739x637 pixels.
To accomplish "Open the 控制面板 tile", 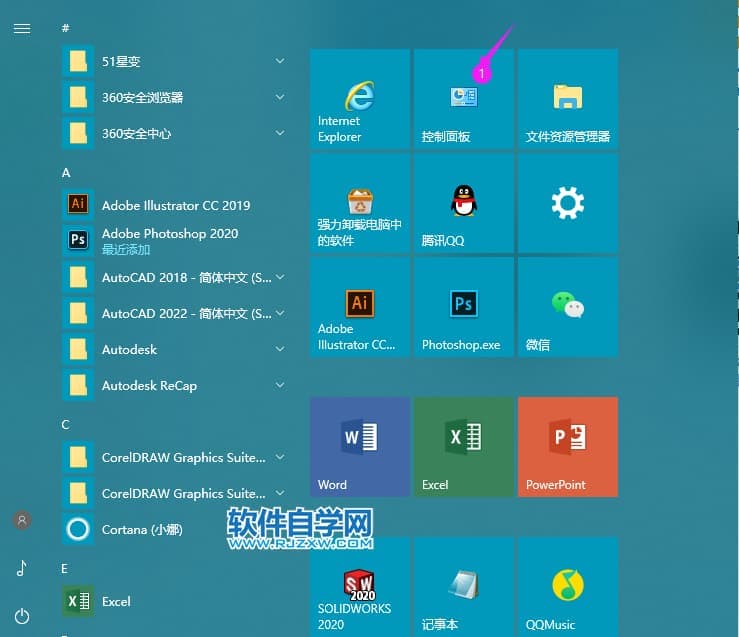I will pos(463,99).
